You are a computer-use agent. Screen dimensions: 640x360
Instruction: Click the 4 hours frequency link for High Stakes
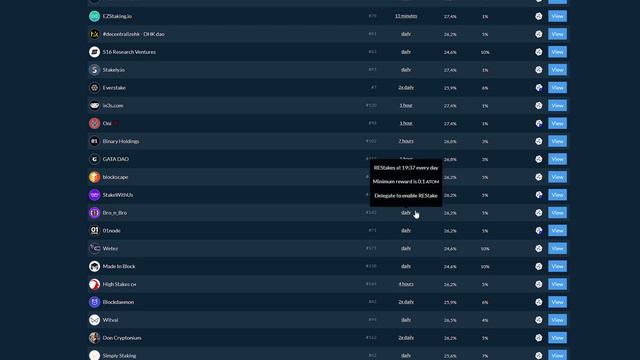[x=406, y=284]
